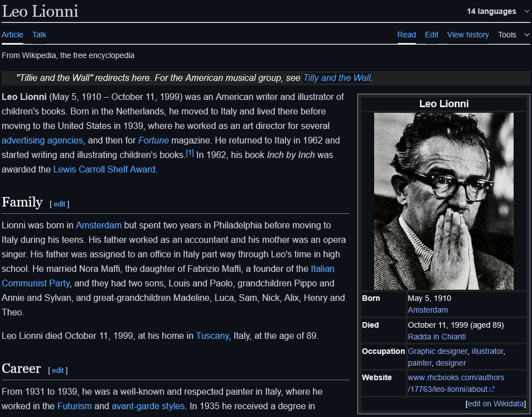Follow the Tilly and the Wall link

337,78
